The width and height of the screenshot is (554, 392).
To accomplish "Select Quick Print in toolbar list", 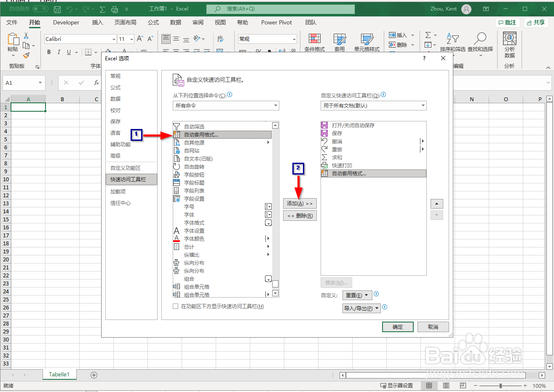I will [x=374, y=165].
